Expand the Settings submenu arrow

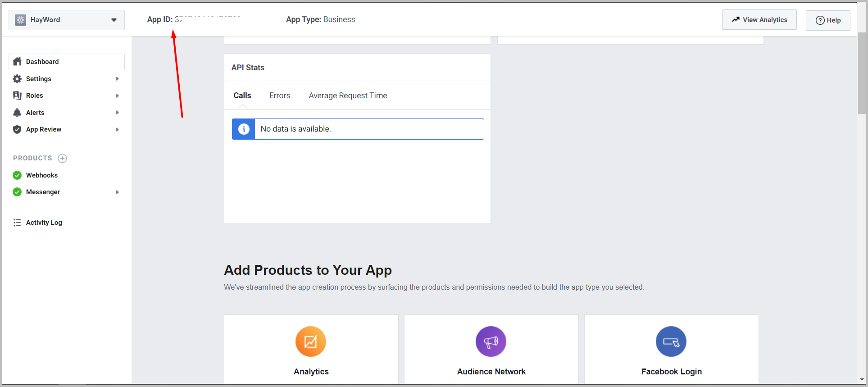118,79
